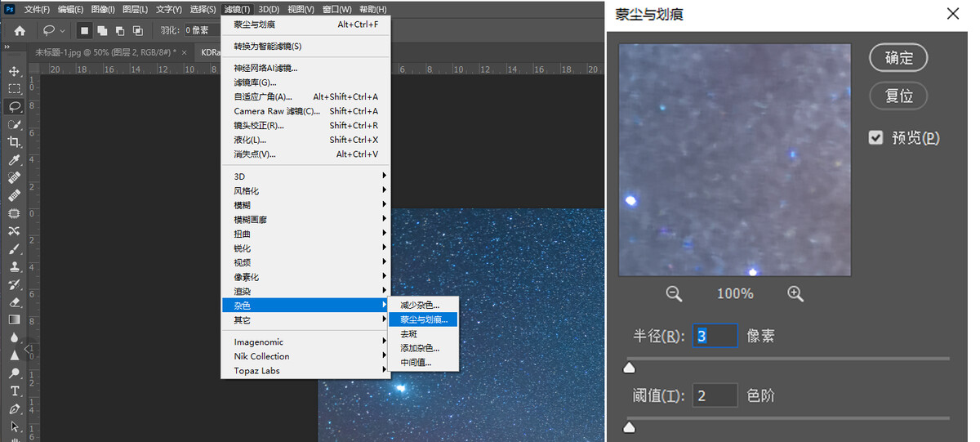This screenshot has height=442, width=980.
Task: Open the 文件(F) menu
Action: (x=37, y=9)
